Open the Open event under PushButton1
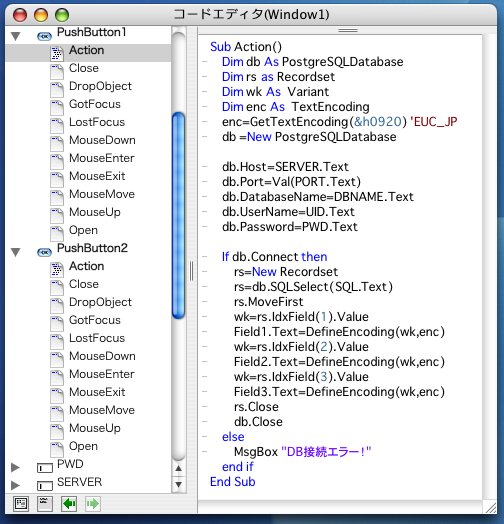Image resolution: width=504 pixels, height=524 pixels. coord(83,230)
